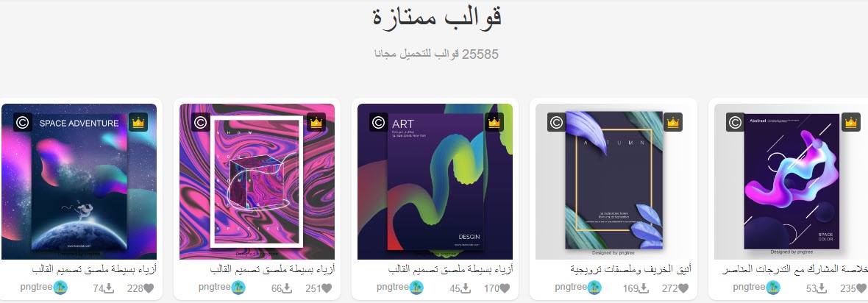Click download icon showing 74 downloads
Image resolution: width=868 pixels, height=303 pixels.
pyautogui.click(x=109, y=288)
